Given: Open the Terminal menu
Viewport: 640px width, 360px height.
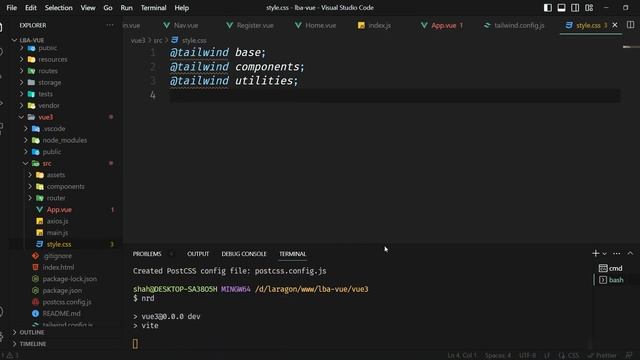Looking at the screenshot, I should 153,8.
